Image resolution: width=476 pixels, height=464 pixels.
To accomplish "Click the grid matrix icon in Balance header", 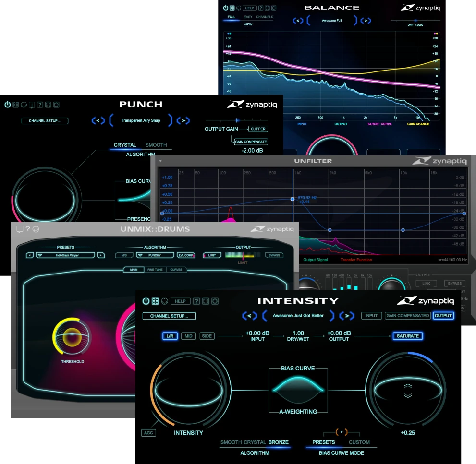I will [x=232, y=8].
